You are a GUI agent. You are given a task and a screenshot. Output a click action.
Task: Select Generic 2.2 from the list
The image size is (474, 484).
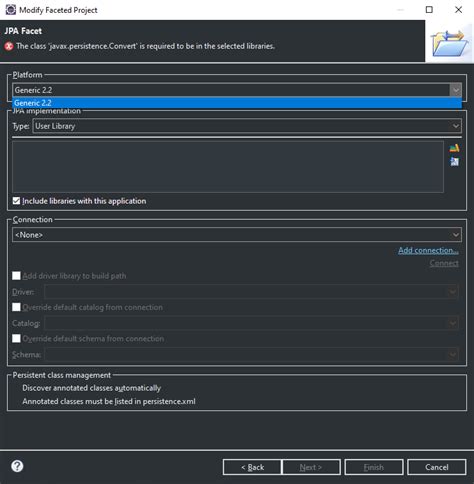point(237,103)
